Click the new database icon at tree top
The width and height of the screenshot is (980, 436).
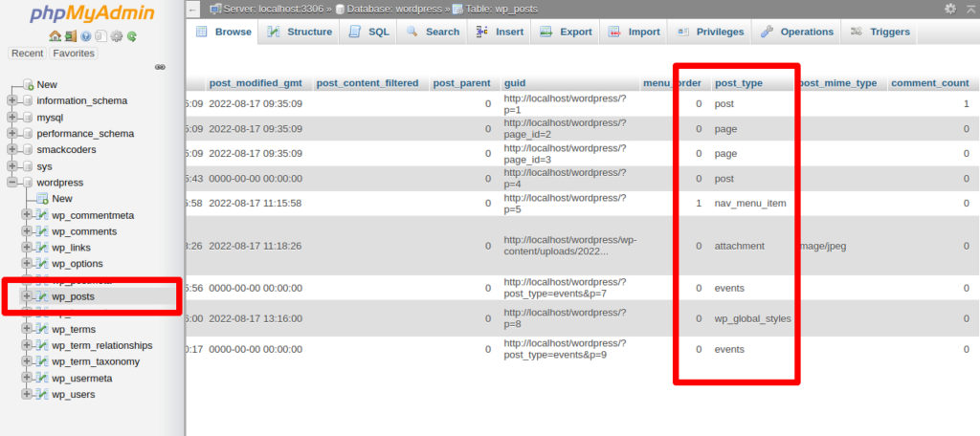pos(28,84)
